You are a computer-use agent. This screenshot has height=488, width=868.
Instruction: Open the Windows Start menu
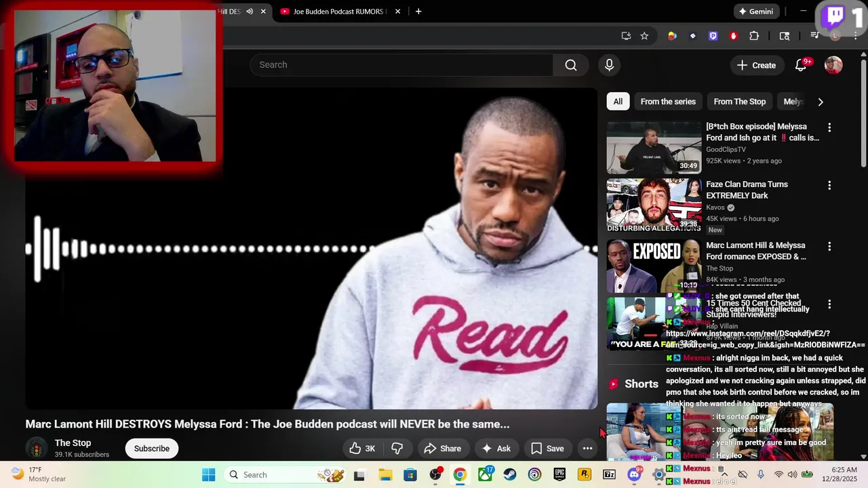[208, 474]
